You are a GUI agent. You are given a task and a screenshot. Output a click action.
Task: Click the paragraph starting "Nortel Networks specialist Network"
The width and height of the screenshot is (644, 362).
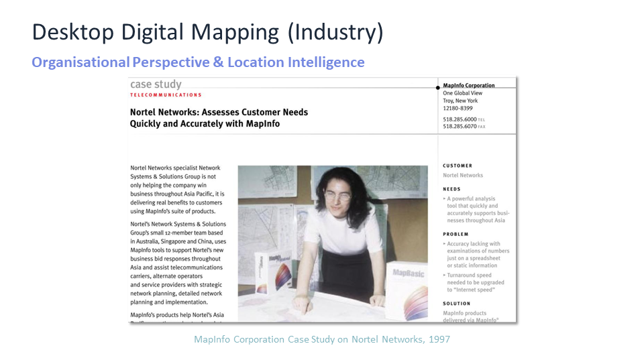point(177,190)
